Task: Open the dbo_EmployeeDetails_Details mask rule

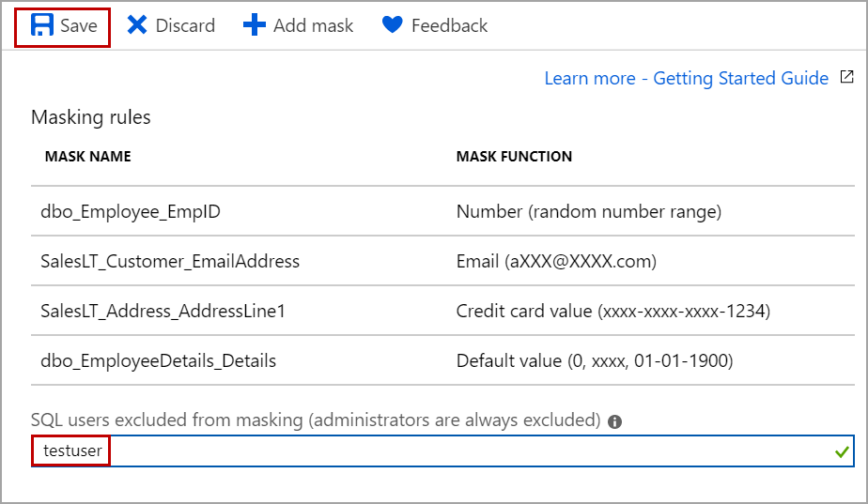Action: [x=158, y=360]
